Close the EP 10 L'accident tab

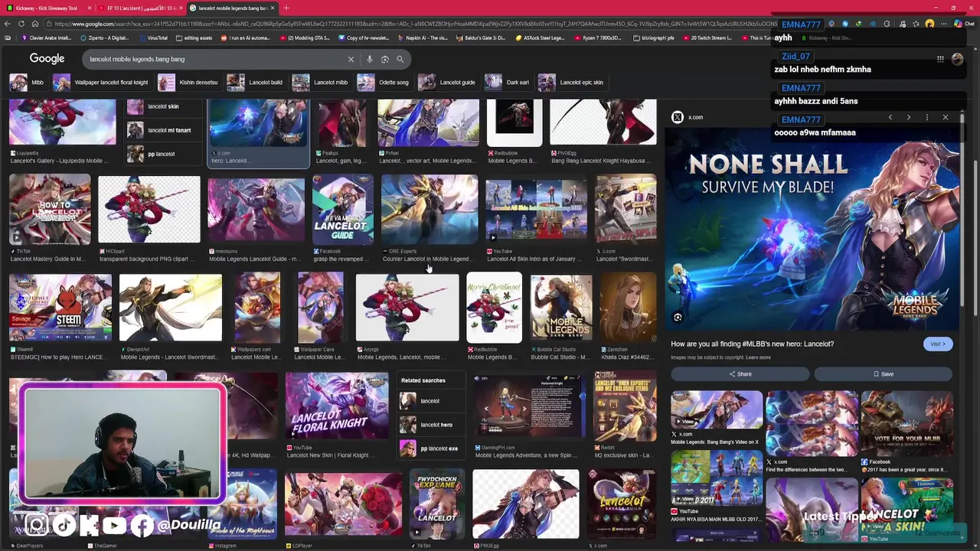pyautogui.click(x=181, y=8)
